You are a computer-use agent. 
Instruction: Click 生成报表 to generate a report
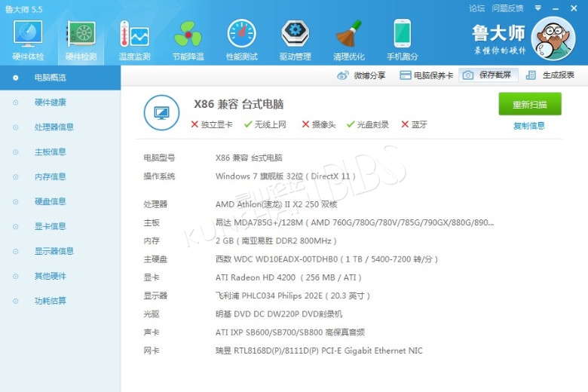(550, 75)
